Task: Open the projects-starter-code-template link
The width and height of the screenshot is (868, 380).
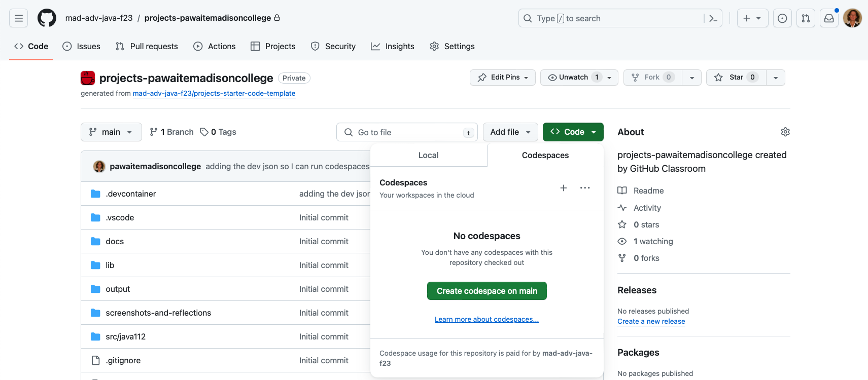Action: (x=214, y=93)
